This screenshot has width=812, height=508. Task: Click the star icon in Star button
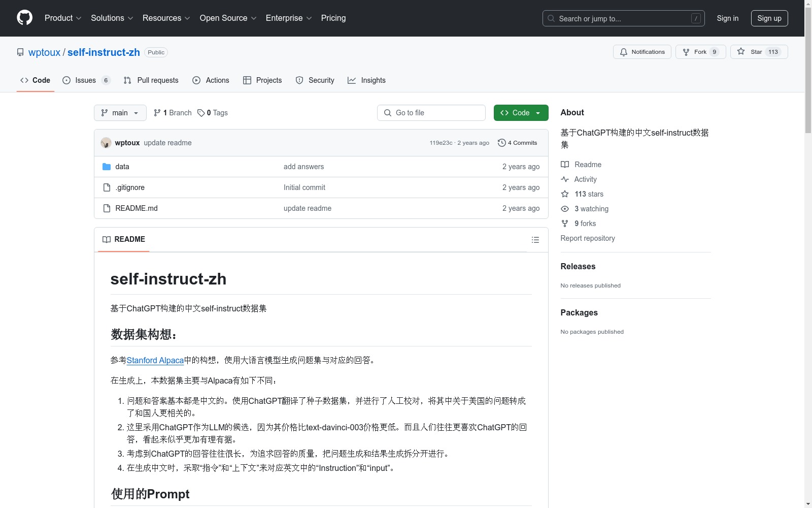pos(741,52)
